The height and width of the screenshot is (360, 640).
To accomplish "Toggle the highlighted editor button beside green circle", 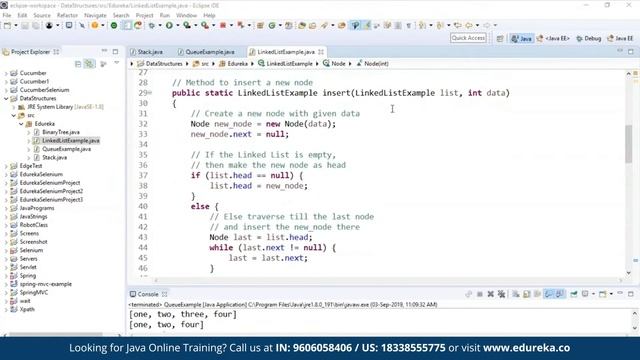I will (x=127, y=25).
